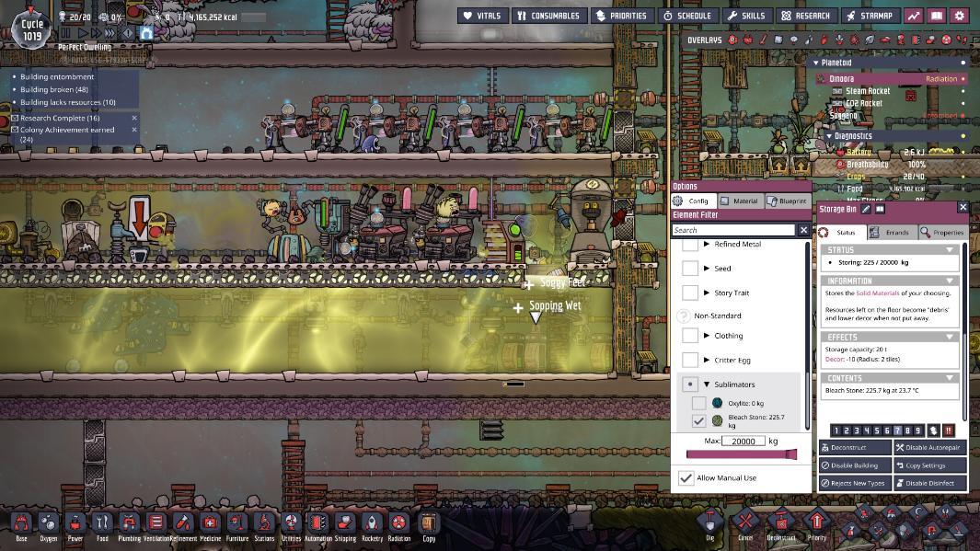Open the Base build category
This screenshot has width=980, height=551.
[21, 523]
